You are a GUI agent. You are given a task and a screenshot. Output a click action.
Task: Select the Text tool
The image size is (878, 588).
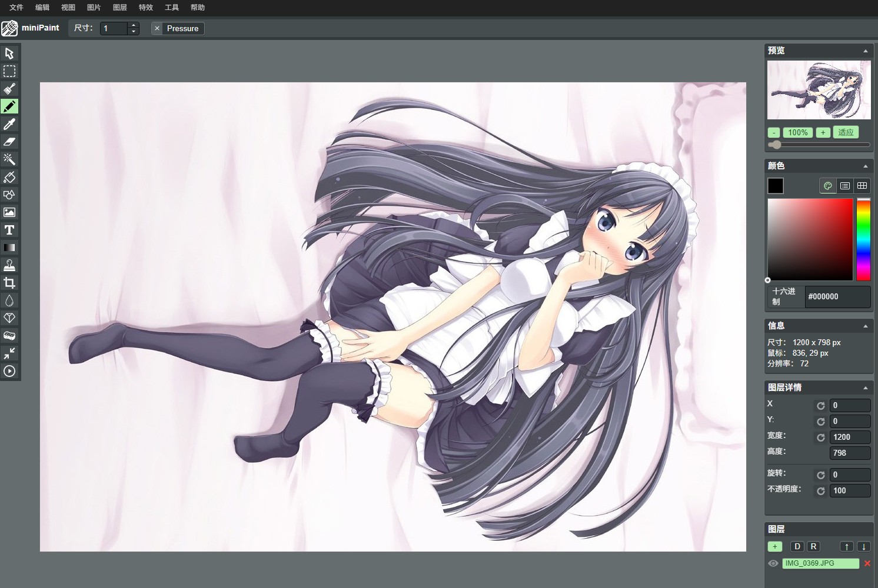pyautogui.click(x=9, y=230)
